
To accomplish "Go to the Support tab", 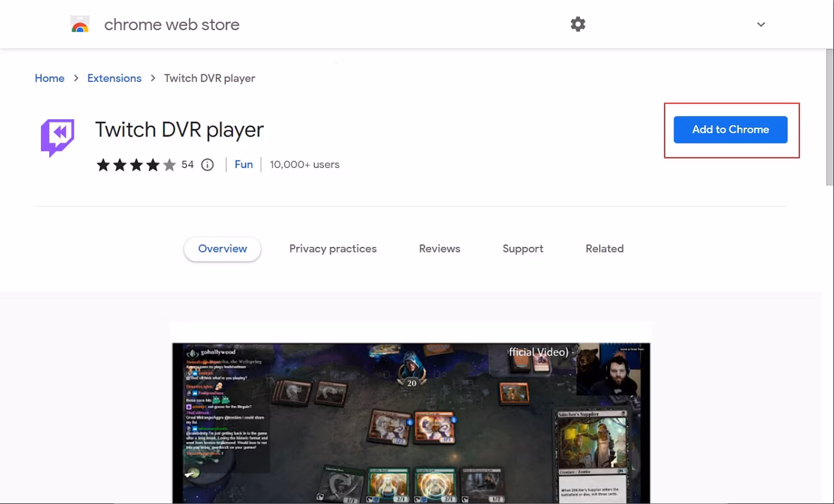I will click(x=523, y=249).
